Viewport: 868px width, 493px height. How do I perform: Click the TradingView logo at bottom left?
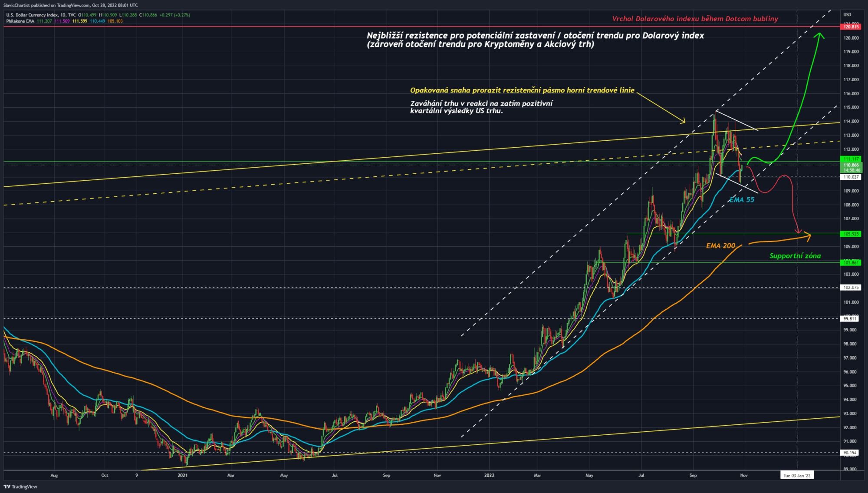pyautogui.click(x=20, y=486)
